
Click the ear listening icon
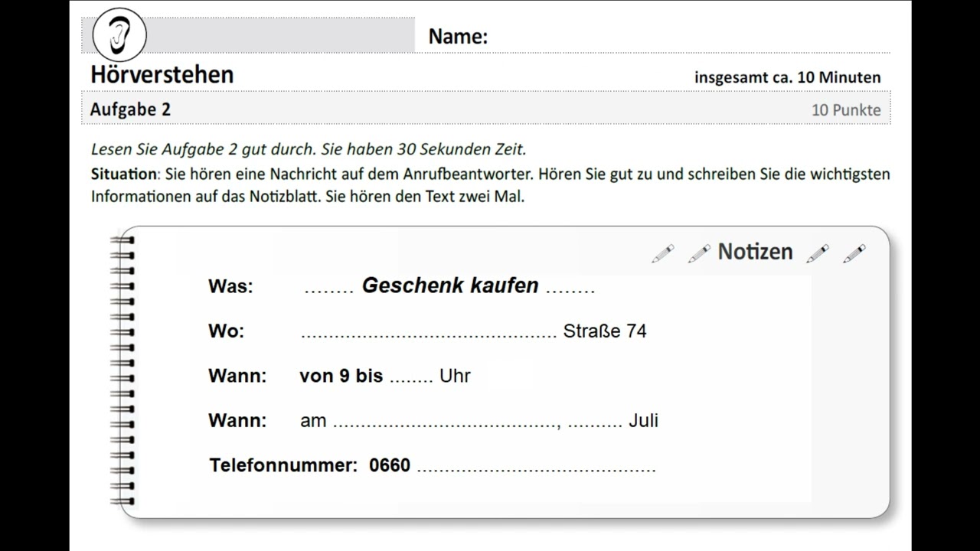[x=119, y=35]
